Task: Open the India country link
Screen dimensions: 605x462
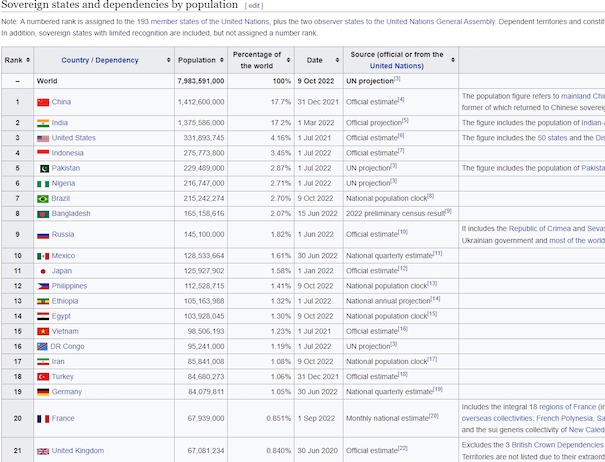Action: [x=60, y=123]
